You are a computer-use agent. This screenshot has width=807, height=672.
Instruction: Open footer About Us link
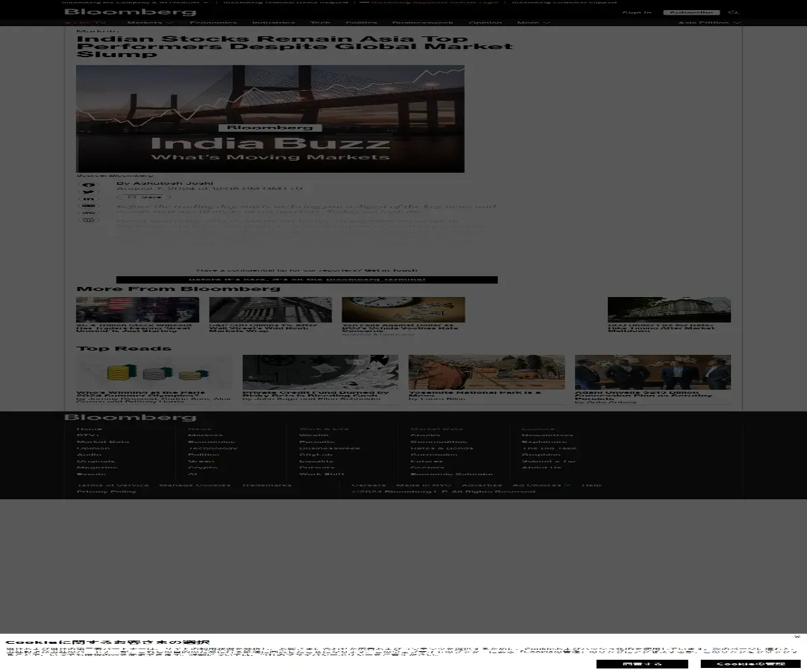(x=541, y=468)
